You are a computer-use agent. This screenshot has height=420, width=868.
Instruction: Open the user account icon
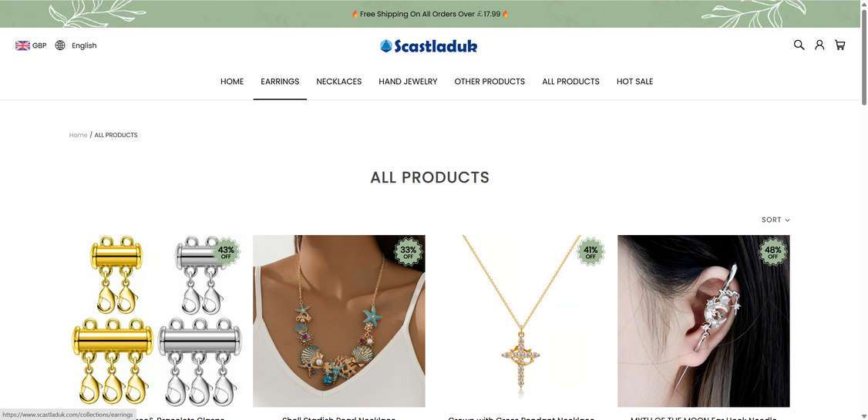[819, 45]
